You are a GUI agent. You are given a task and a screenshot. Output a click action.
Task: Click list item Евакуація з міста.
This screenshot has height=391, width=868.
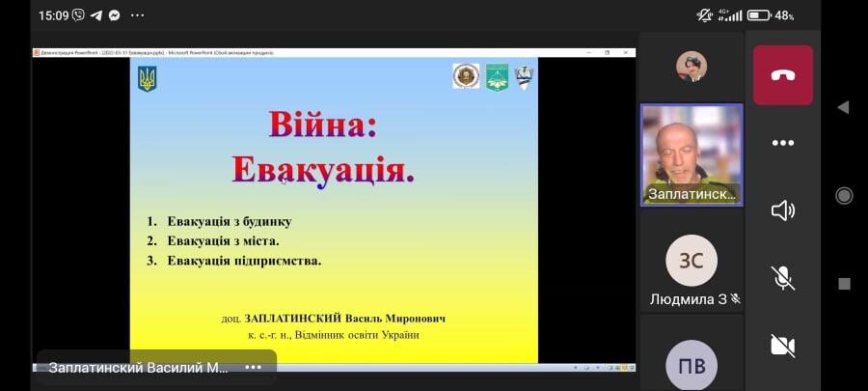click(223, 241)
